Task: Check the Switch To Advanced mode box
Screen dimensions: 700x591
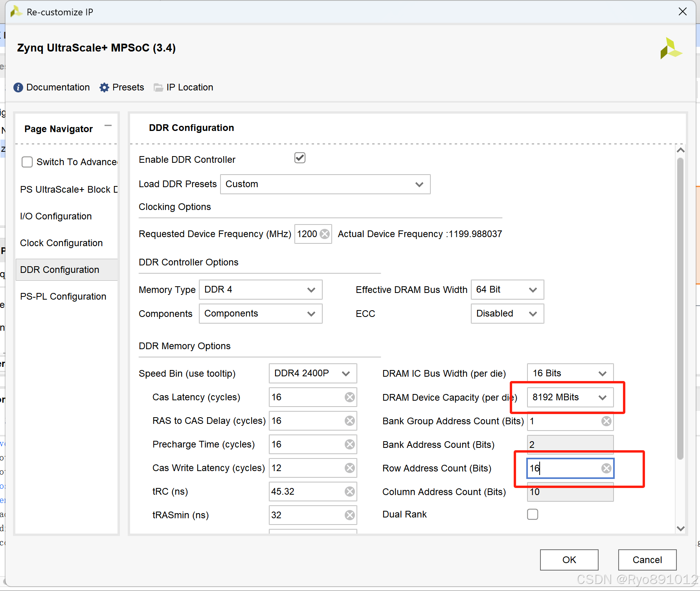Action: (27, 162)
